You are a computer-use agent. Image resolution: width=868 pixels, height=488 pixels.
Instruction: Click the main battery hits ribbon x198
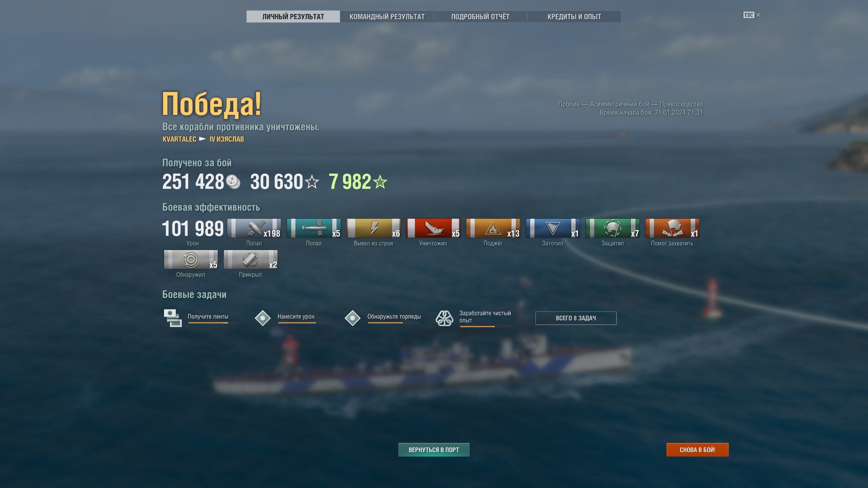click(x=254, y=228)
